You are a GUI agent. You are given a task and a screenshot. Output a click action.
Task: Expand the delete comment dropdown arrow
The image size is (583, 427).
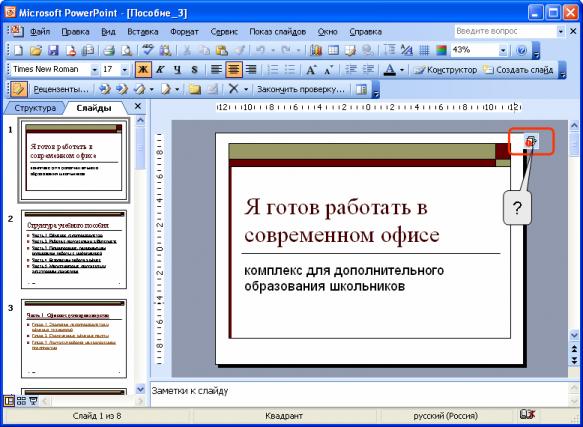tap(246, 89)
